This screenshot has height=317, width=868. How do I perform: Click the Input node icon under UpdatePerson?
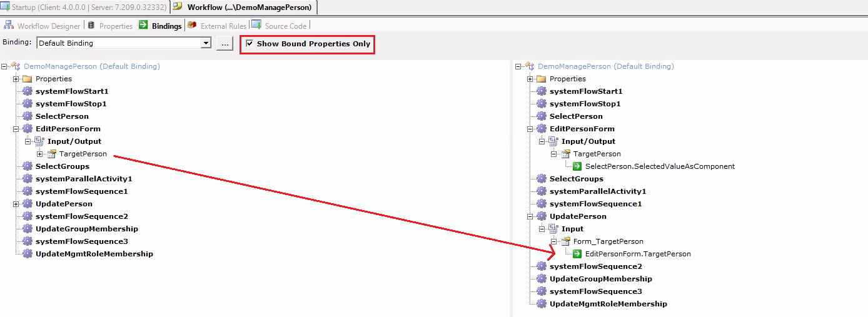tap(553, 229)
